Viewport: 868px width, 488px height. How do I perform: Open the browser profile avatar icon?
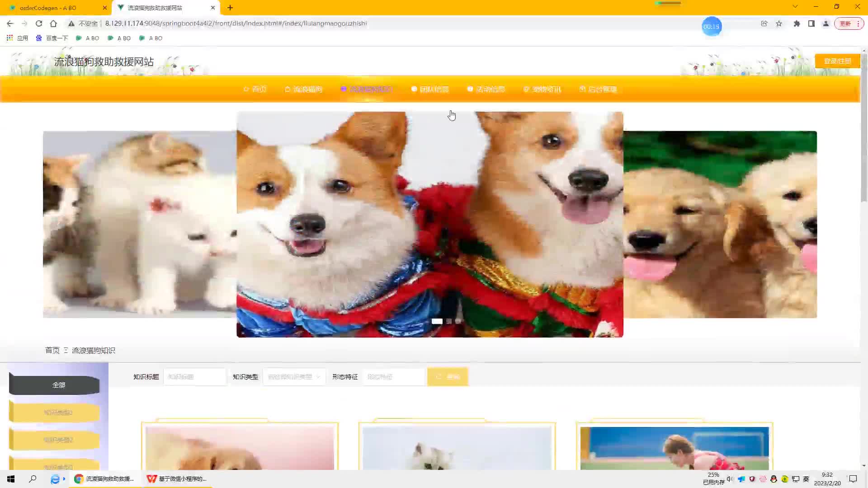tap(826, 23)
